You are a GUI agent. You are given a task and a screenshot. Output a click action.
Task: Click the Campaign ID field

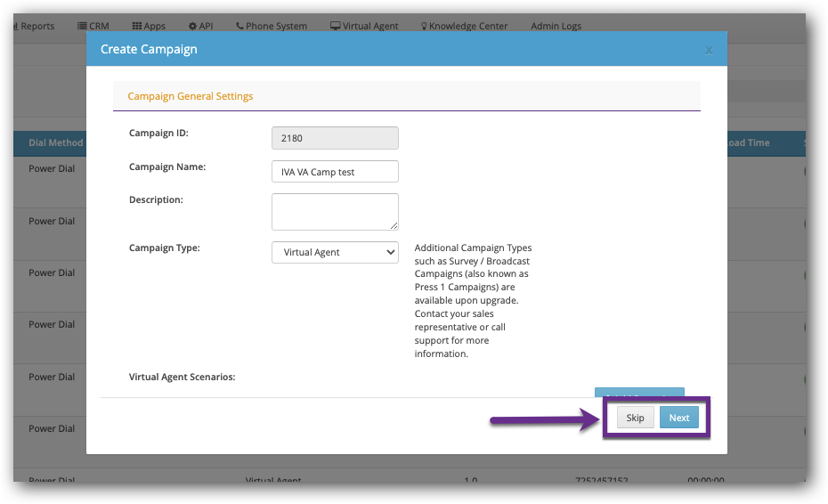coord(335,138)
